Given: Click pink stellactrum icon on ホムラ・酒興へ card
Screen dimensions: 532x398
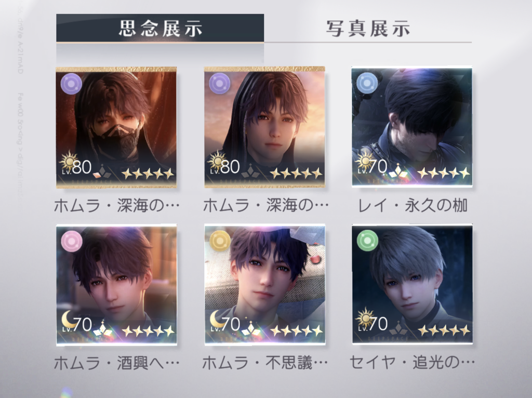Looking at the screenshot, I should click(72, 241).
